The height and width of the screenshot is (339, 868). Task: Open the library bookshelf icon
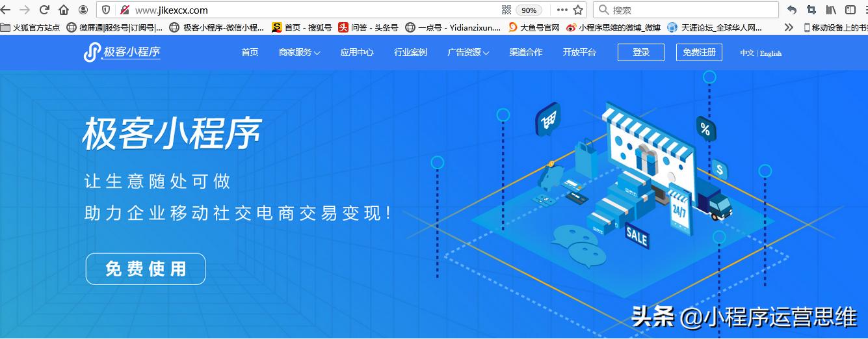tap(831, 10)
